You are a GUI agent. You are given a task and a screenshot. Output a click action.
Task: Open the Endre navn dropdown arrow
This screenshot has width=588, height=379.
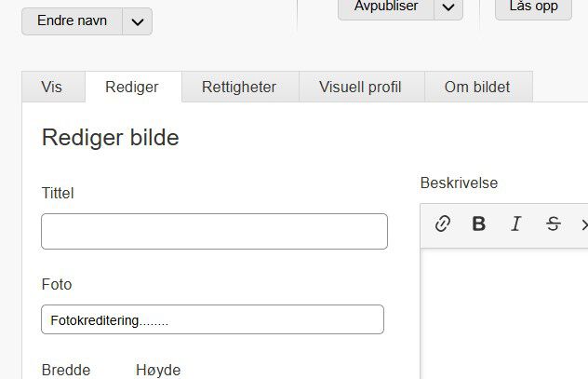[x=138, y=21]
